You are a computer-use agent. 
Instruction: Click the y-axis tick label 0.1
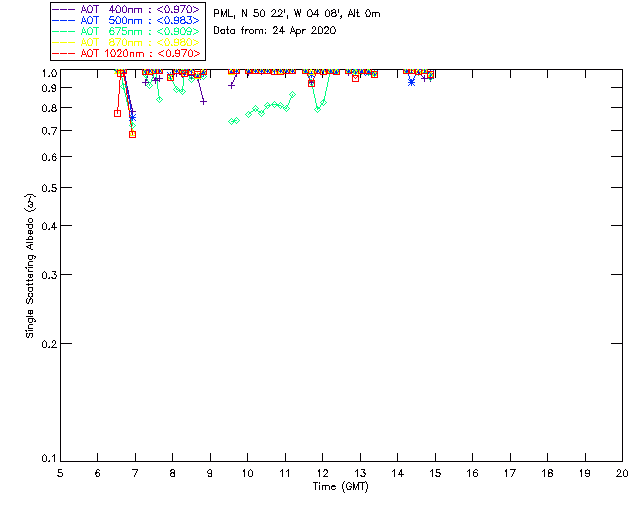click(x=49, y=459)
